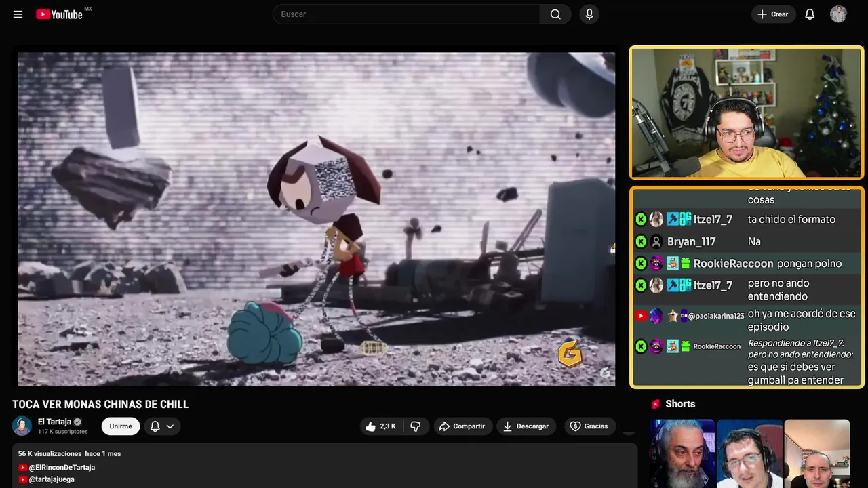Open the account avatar menu
The height and width of the screenshot is (488, 868).
tap(839, 14)
